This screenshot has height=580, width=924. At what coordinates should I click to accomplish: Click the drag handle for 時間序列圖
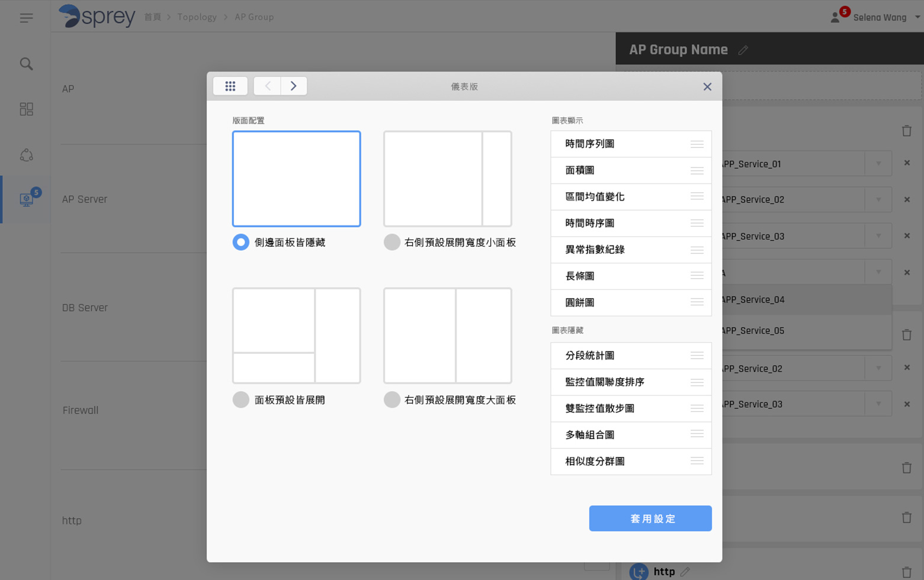697,144
